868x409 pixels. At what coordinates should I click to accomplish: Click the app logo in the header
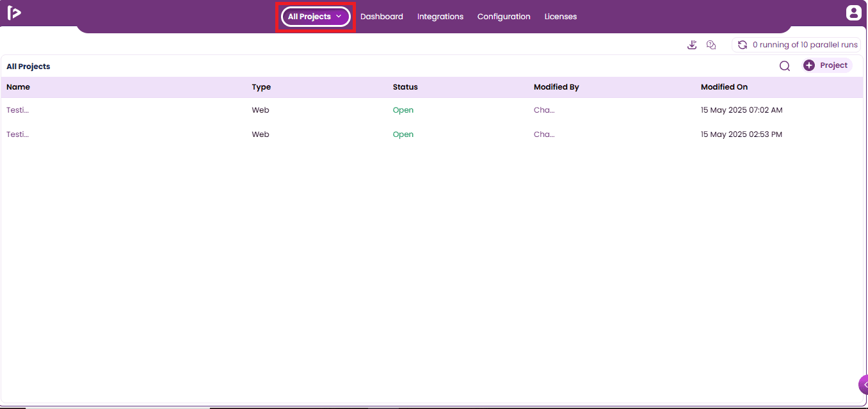(14, 13)
